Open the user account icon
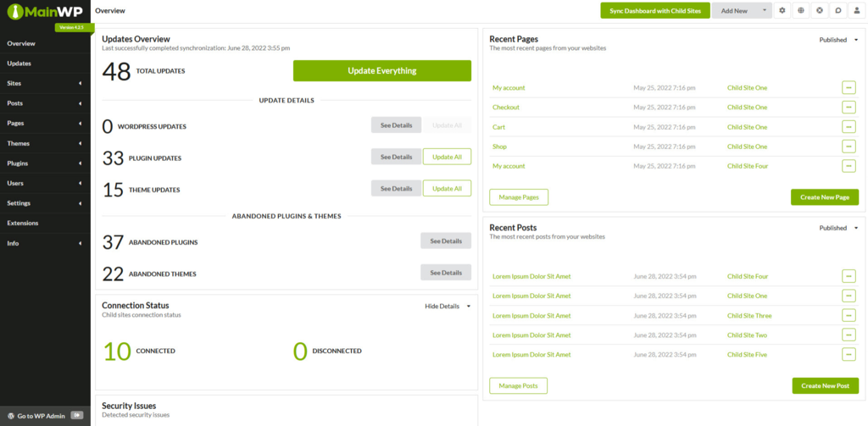The image size is (868, 426). 856,10
